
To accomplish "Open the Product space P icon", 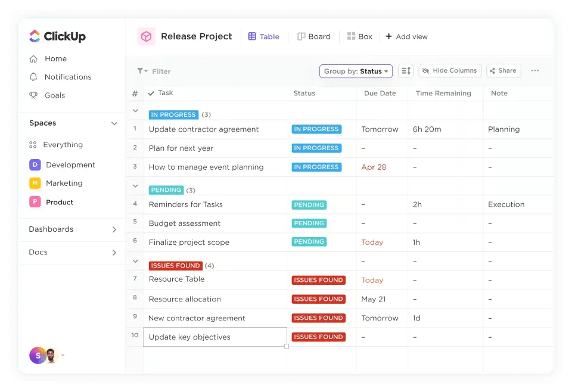I will [x=35, y=201].
